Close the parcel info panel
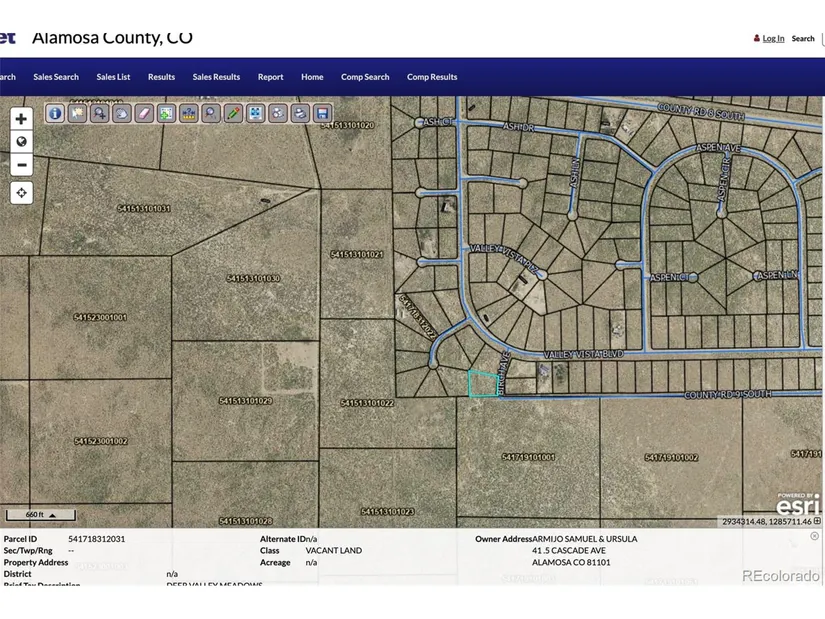 click(814, 536)
